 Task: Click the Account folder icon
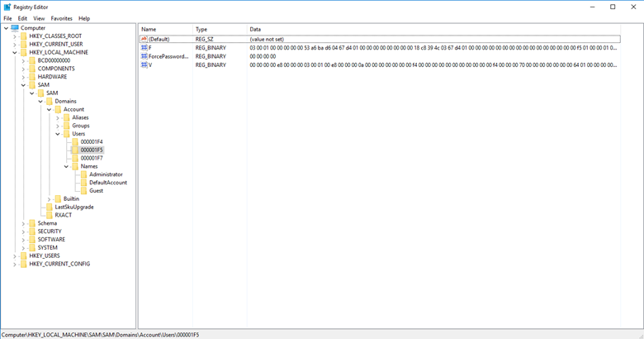click(58, 109)
